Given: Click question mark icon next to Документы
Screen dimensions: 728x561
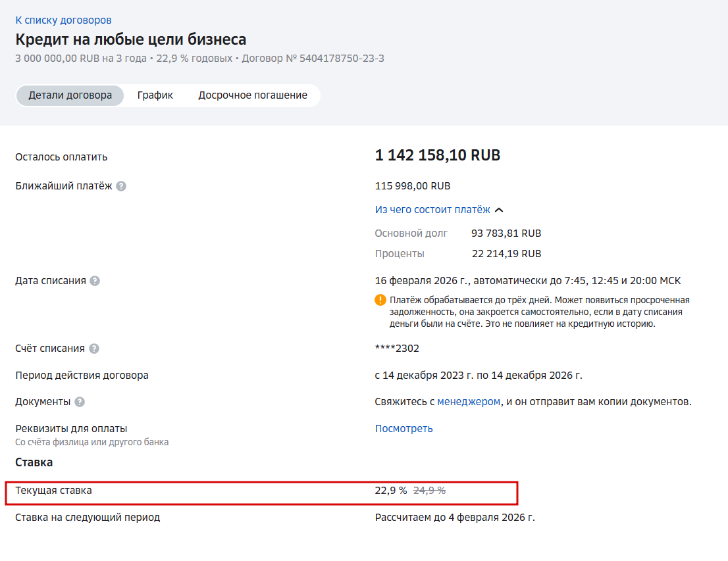Looking at the screenshot, I should [80, 402].
